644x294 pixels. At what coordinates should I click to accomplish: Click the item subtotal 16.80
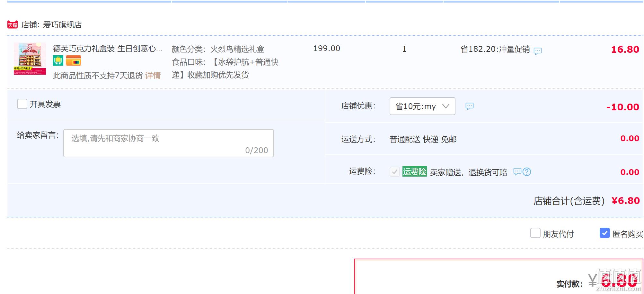(x=625, y=50)
